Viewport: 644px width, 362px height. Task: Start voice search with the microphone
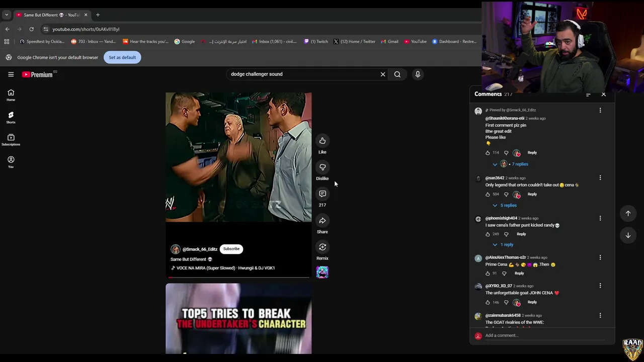tap(418, 74)
